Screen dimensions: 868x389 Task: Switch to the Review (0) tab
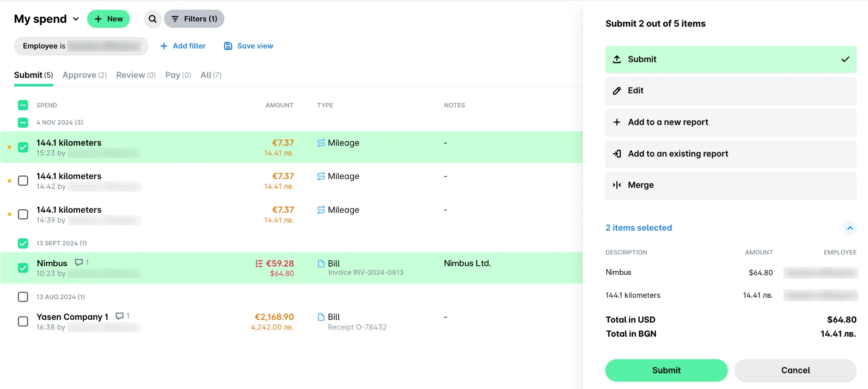click(x=136, y=75)
